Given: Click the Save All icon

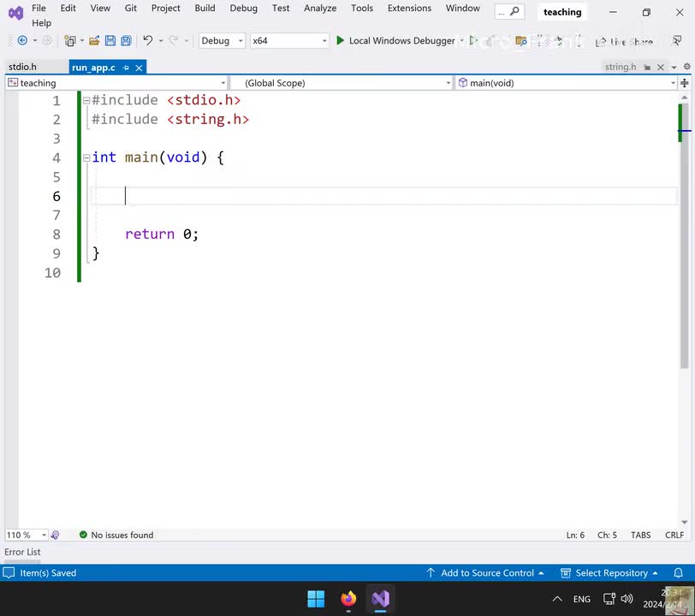Looking at the screenshot, I should pos(126,41).
